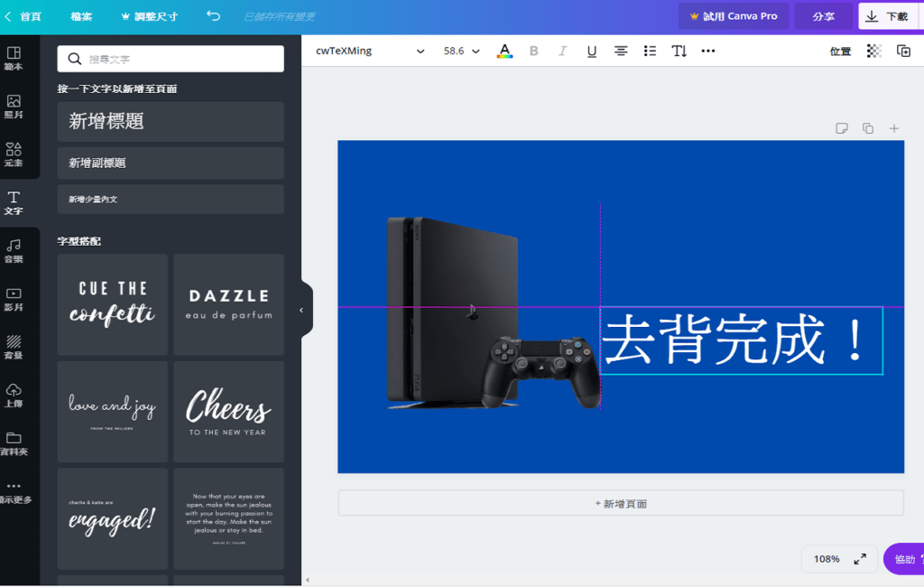Toggle underline formatting

coord(592,51)
